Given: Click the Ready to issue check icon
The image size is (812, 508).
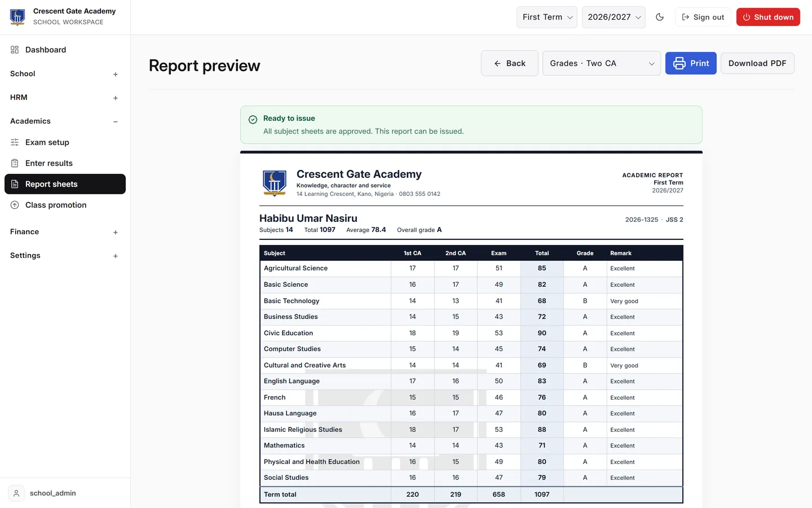Looking at the screenshot, I should pos(253,119).
